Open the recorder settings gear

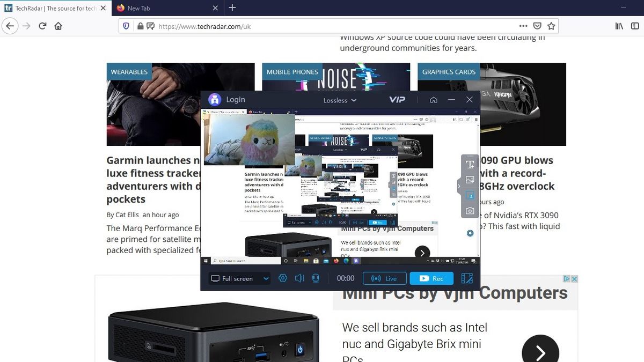(x=283, y=278)
